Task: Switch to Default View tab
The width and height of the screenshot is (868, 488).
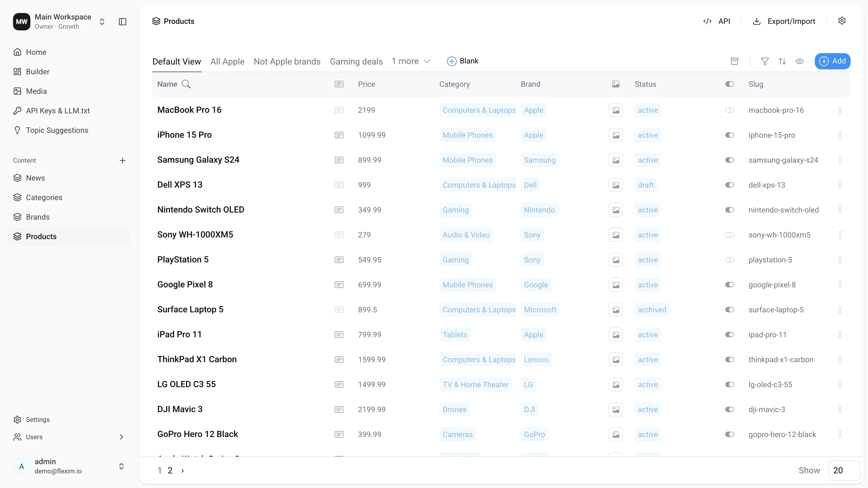Action: tap(177, 62)
